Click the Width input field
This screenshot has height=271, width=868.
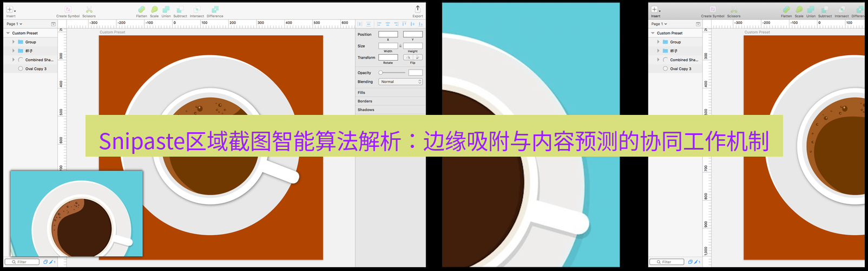388,46
